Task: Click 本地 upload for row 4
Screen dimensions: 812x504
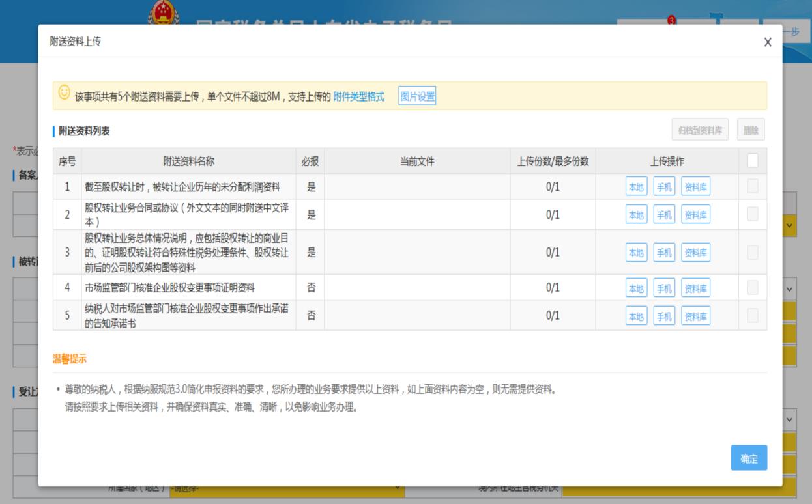Action: (636, 288)
